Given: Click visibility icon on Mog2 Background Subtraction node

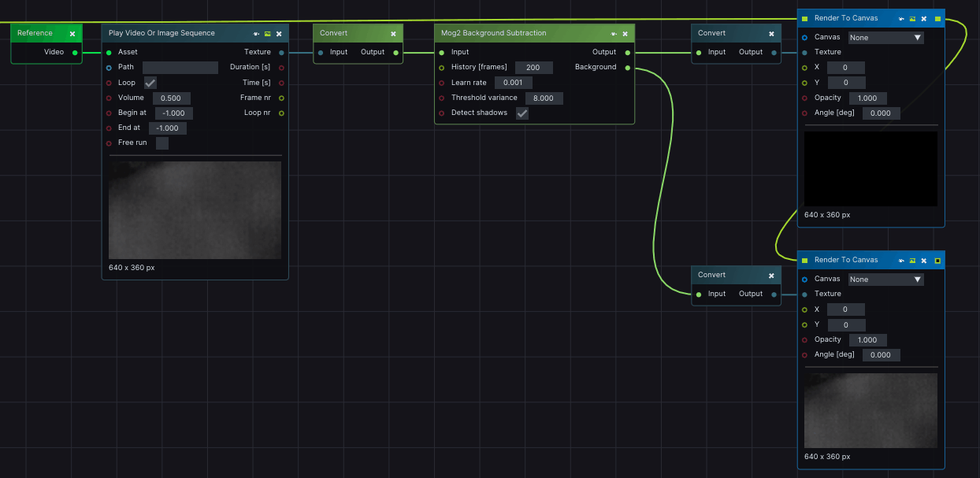Looking at the screenshot, I should 614,34.
